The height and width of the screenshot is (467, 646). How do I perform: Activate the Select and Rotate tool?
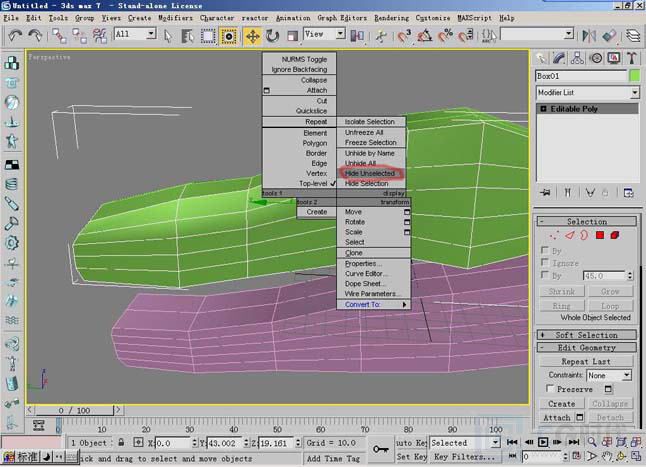point(272,36)
